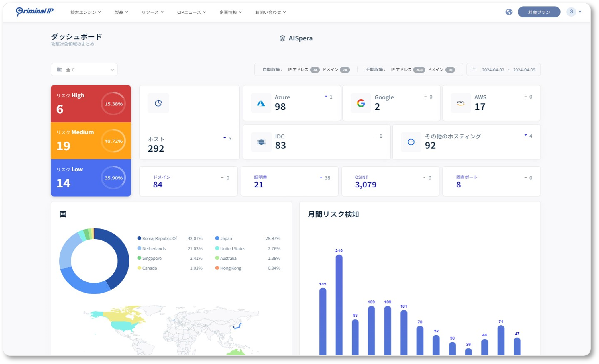Click Canada legend swatch

coord(139,268)
